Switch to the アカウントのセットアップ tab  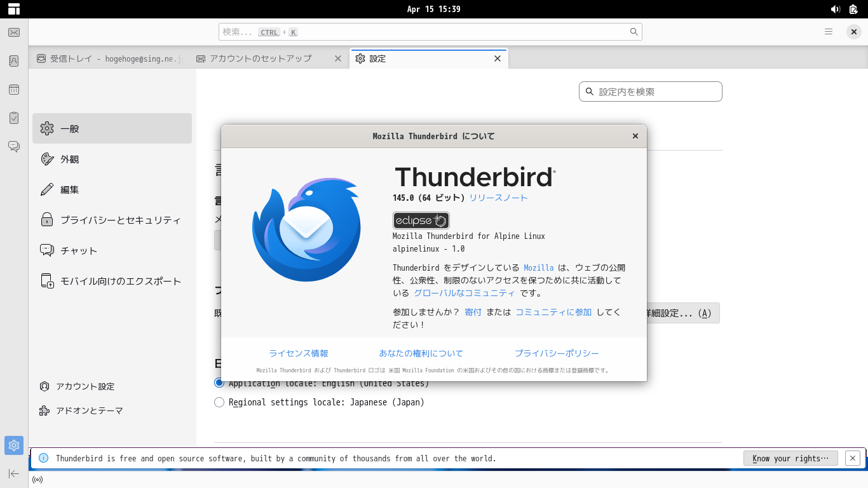(x=269, y=58)
